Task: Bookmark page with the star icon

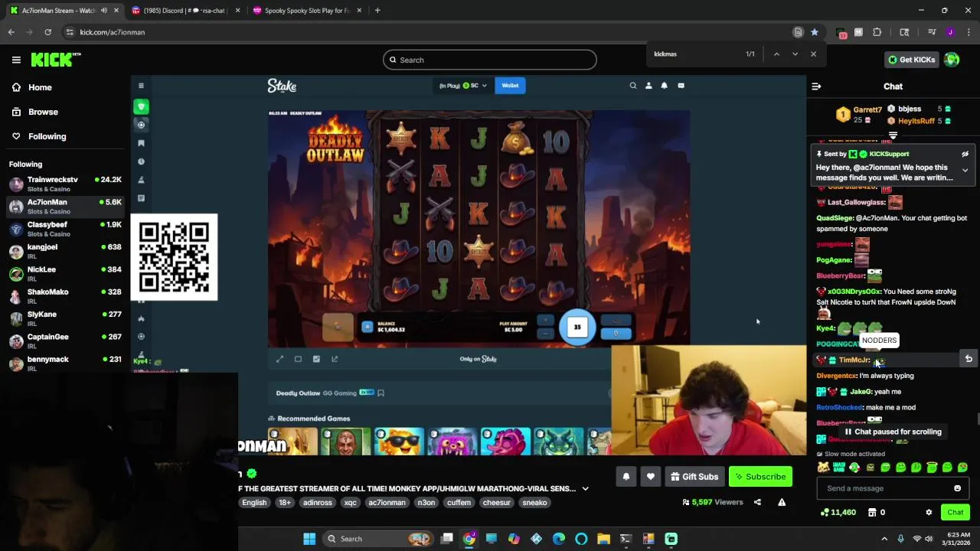Action: (815, 32)
